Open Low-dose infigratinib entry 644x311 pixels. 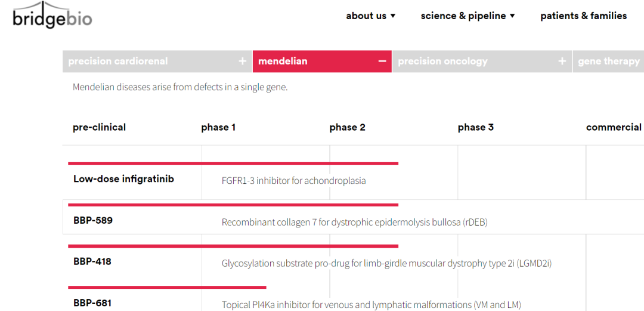(123, 179)
